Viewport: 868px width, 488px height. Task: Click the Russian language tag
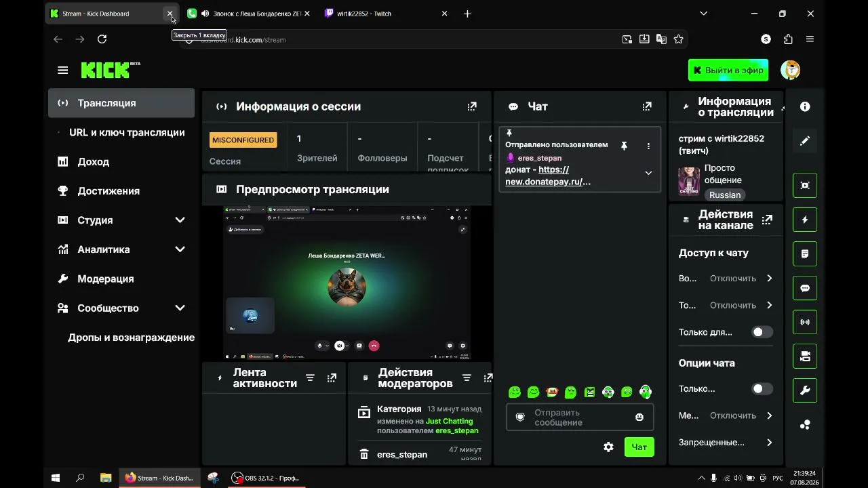pos(725,195)
